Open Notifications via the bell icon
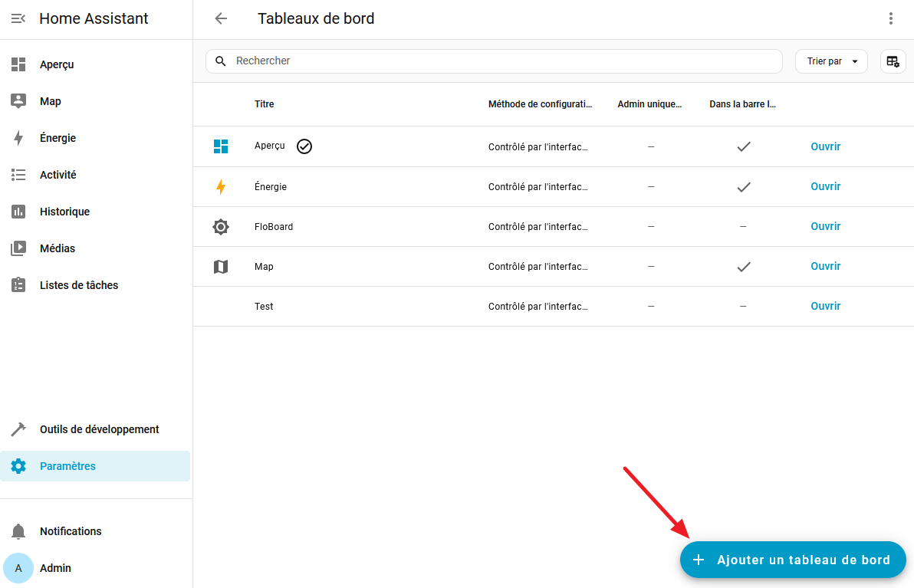 [18, 531]
